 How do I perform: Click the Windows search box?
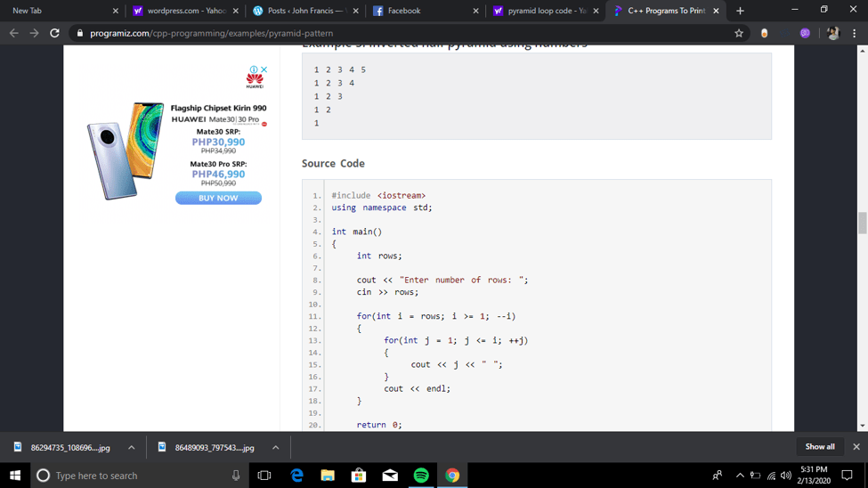134,476
